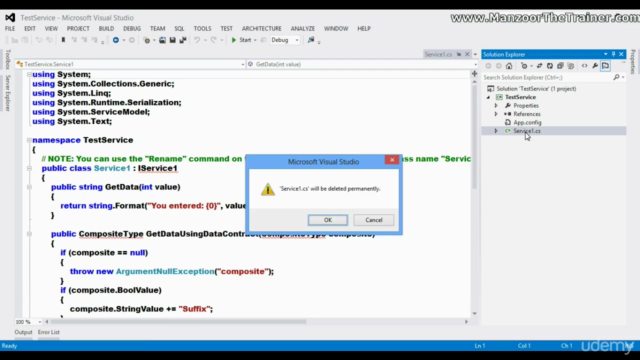
Task: Close the Microsoft Visual Studio warning dialog
Action: pyautogui.click(x=392, y=160)
